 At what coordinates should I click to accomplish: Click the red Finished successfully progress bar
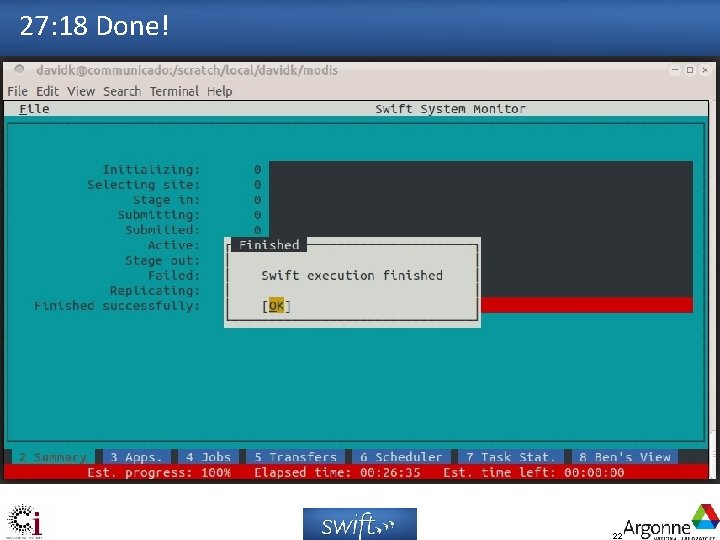coord(587,305)
